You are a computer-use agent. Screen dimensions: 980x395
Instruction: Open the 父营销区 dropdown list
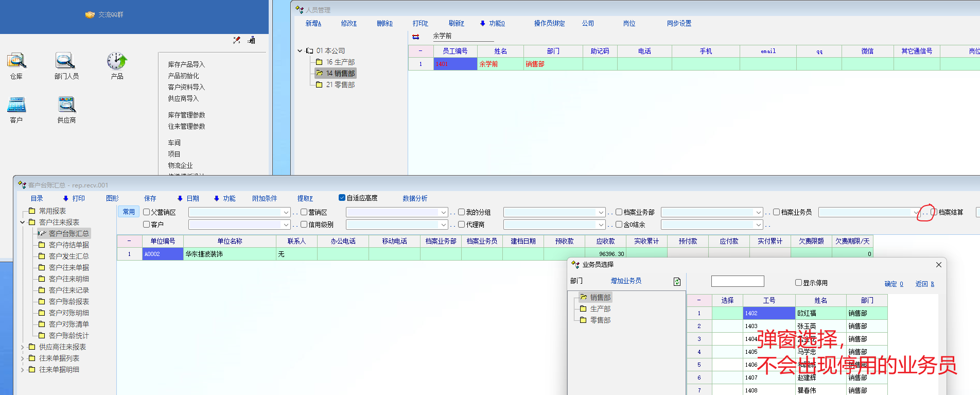click(x=286, y=212)
